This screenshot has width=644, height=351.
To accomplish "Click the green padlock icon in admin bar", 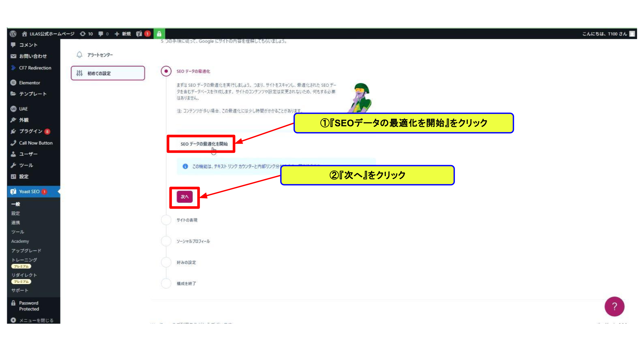I will coord(159,34).
